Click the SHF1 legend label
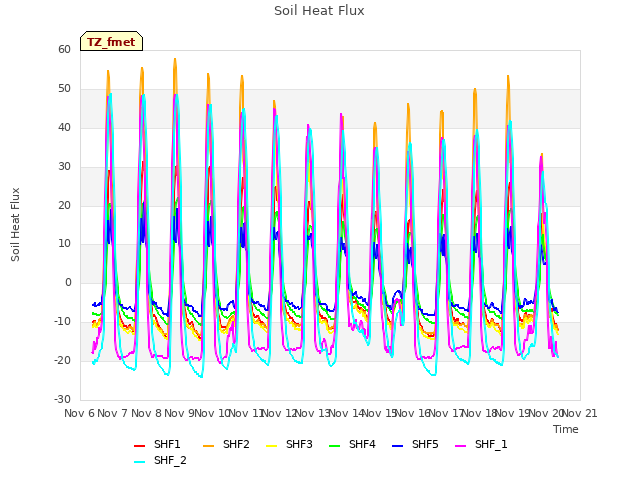Image resolution: width=640 pixels, height=480 pixels. (x=167, y=444)
